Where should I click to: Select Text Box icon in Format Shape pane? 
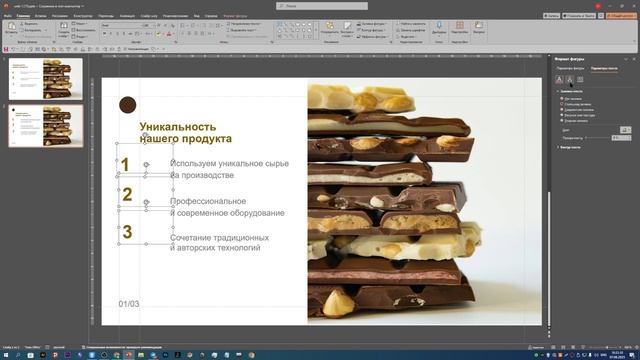pyautogui.click(x=580, y=79)
